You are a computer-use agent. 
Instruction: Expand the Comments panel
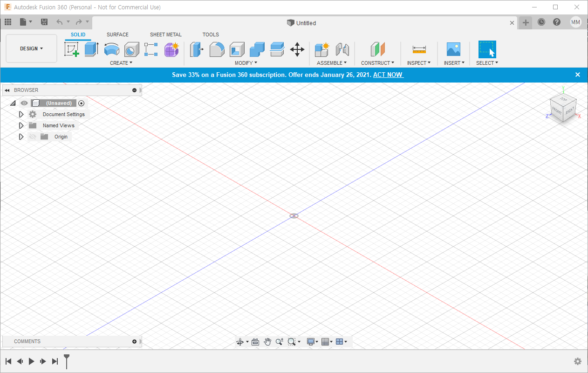click(135, 341)
